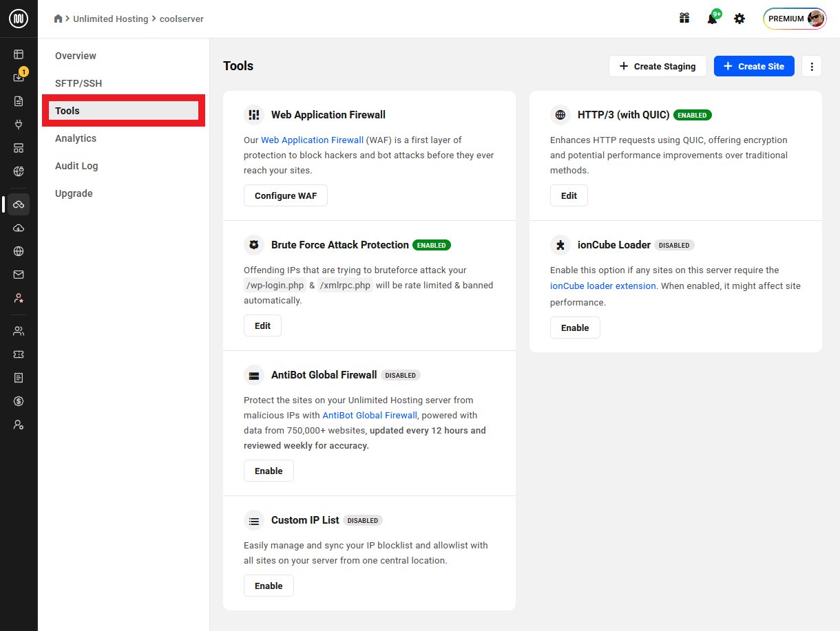Open the ticket icon in sidebar
This screenshot has height=631, width=840.
[x=19, y=354]
